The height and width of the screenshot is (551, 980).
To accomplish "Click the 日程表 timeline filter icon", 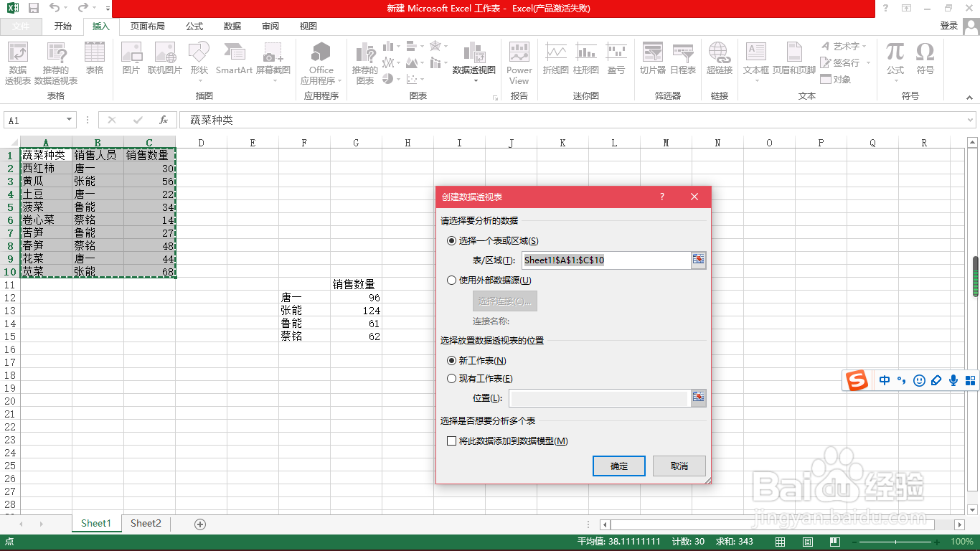I will [683, 59].
